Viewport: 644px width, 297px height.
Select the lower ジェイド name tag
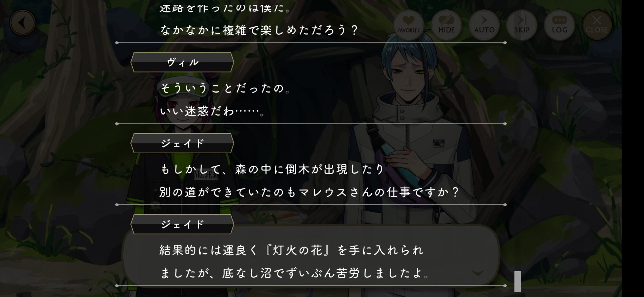pyautogui.click(x=182, y=224)
